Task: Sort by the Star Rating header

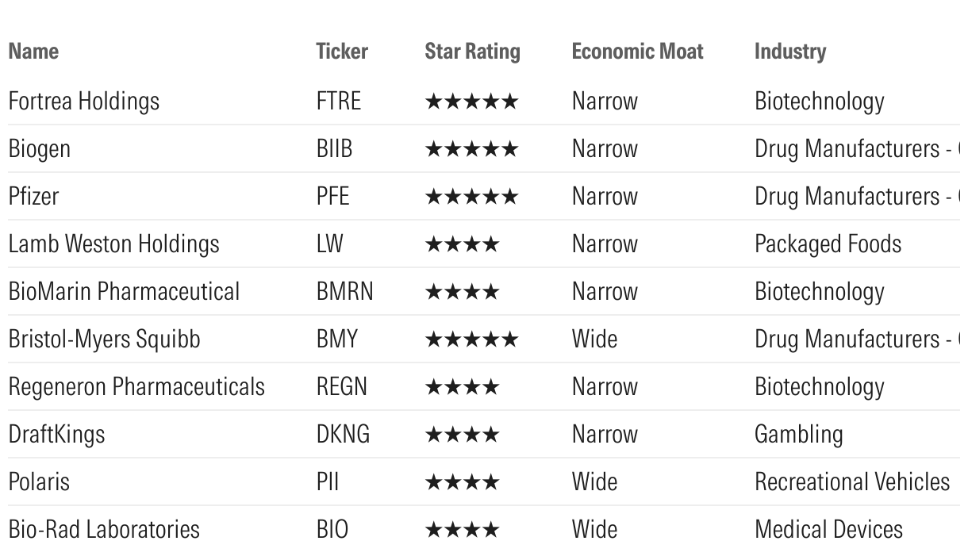Action: point(472,52)
